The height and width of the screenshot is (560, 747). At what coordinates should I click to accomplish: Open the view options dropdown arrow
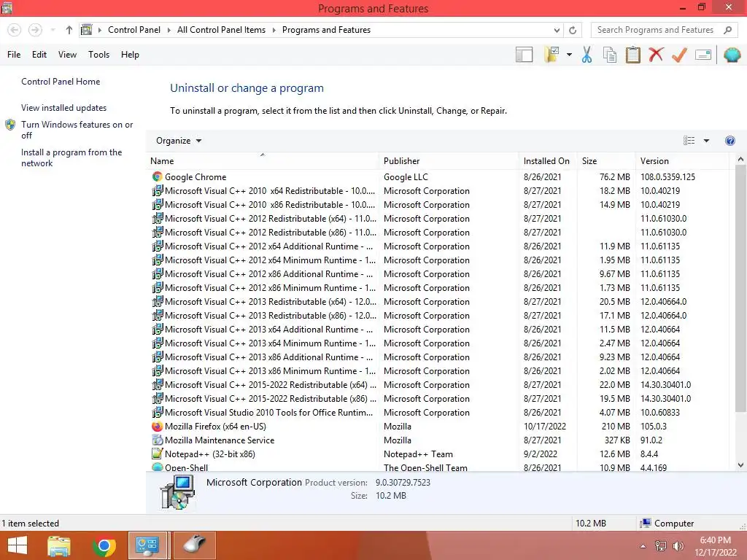coord(706,141)
